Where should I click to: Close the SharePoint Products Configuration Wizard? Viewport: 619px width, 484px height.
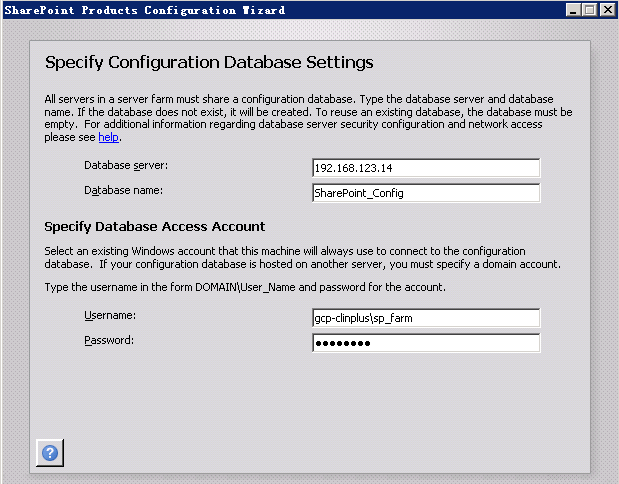point(608,9)
